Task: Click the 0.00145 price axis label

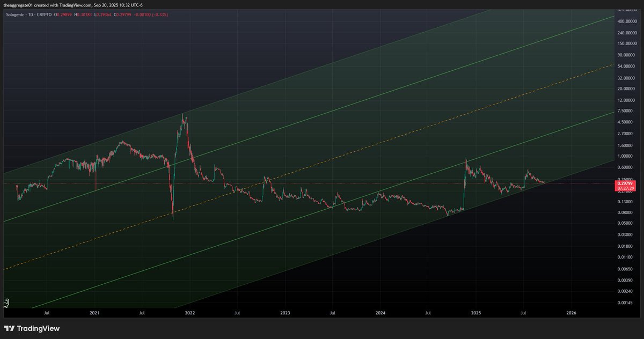Action: (626, 303)
